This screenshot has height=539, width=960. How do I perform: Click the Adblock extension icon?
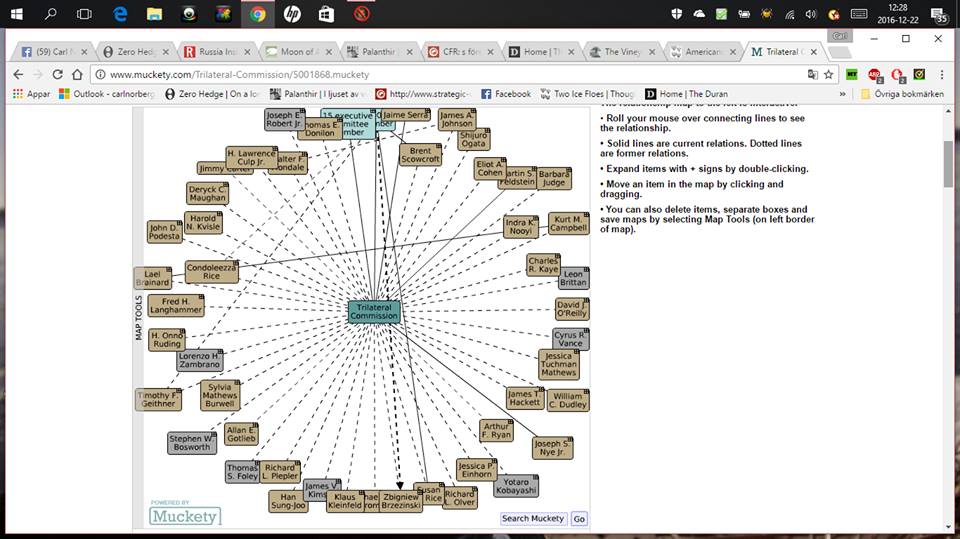(x=874, y=74)
